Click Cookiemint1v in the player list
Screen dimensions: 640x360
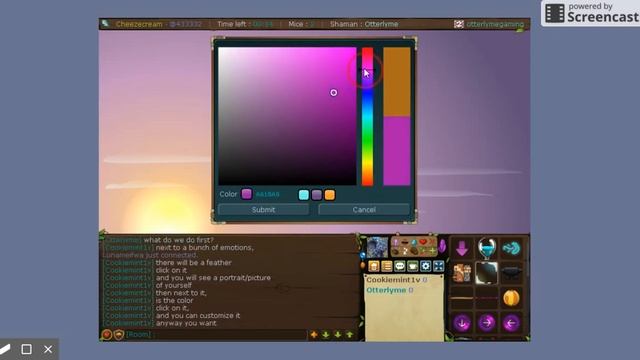[393, 280]
